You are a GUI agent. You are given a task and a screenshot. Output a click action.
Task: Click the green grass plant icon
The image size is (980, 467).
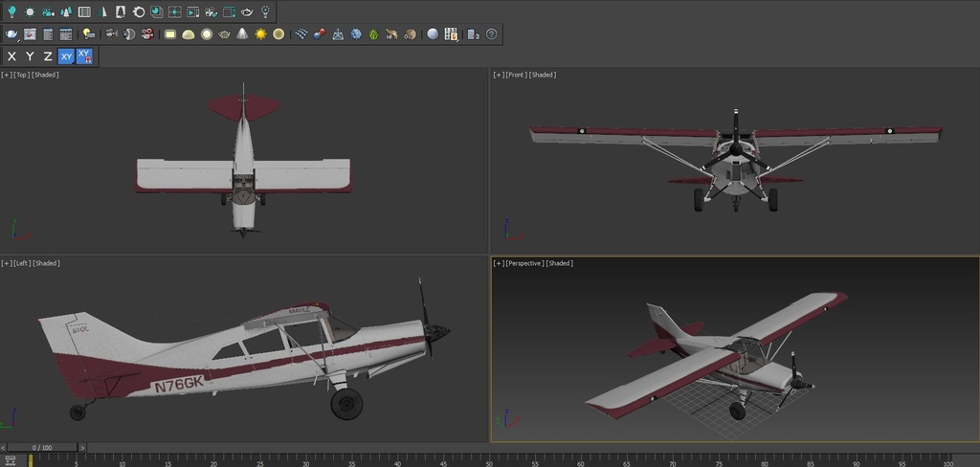pyautogui.click(x=374, y=34)
